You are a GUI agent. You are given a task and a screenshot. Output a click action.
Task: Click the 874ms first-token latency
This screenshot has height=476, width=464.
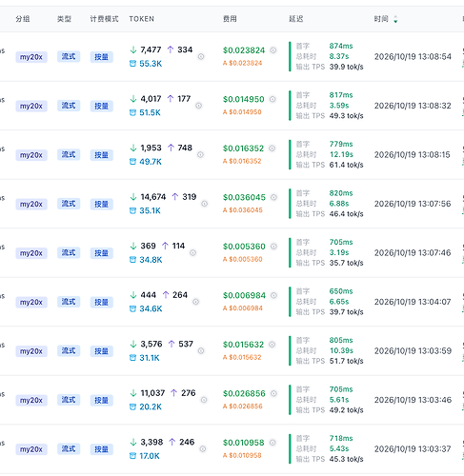click(341, 46)
